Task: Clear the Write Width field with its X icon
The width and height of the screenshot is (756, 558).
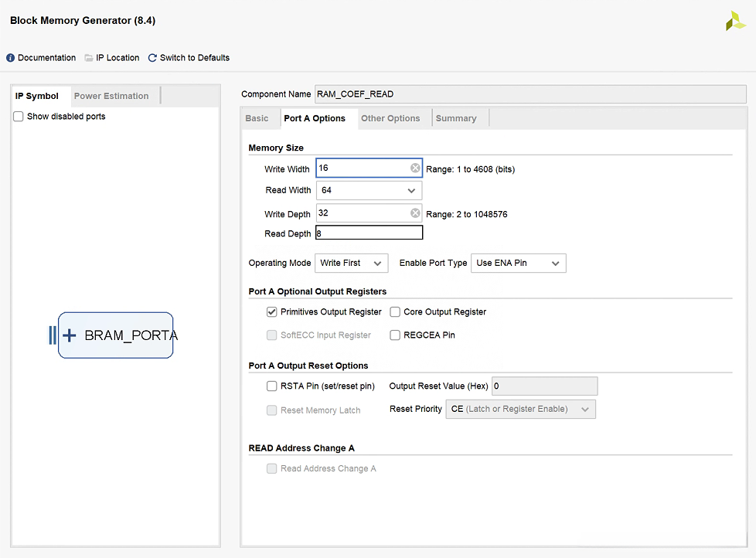Action: click(x=415, y=168)
